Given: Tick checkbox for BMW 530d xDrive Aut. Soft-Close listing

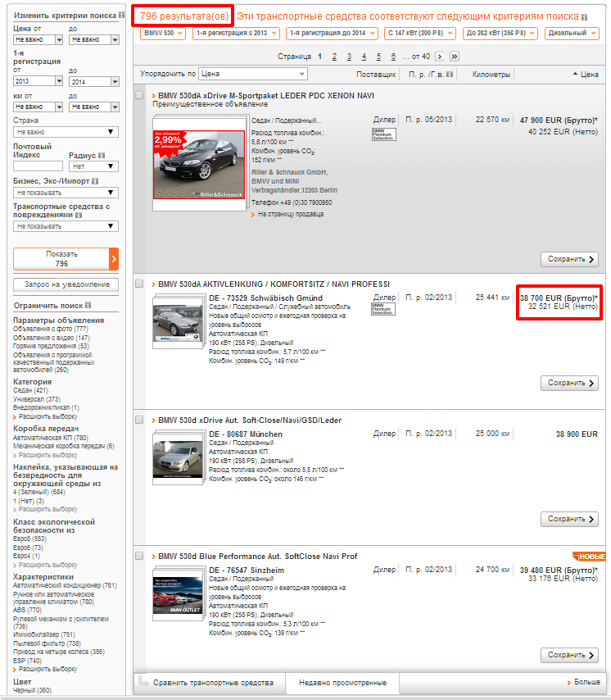Looking at the screenshot, I should pos(139,420).
